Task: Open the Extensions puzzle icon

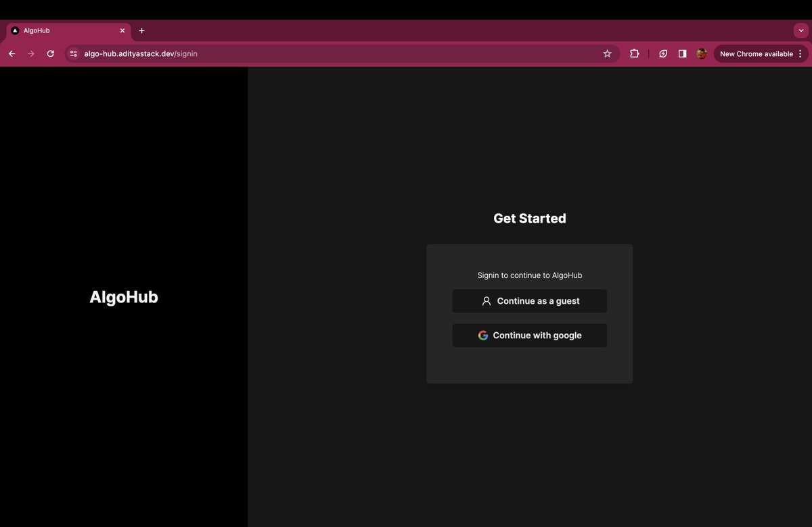Action: [635, 53]
